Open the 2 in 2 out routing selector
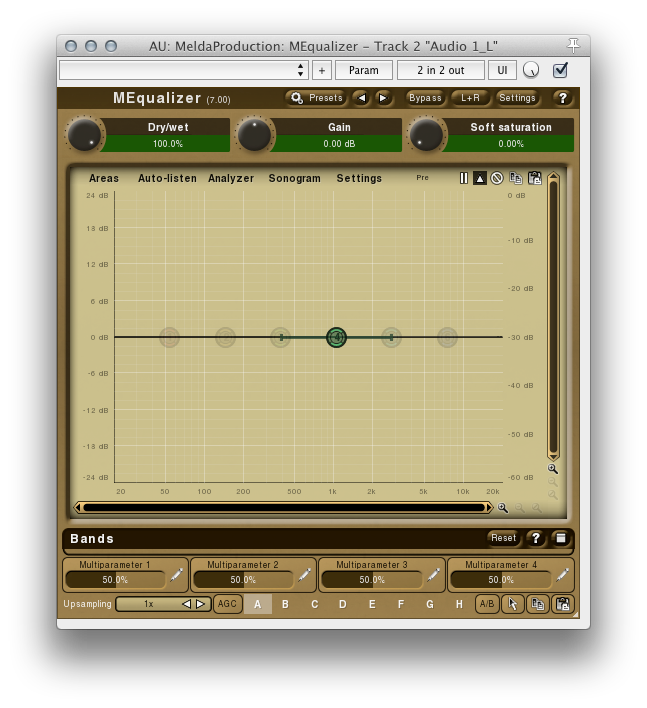Viewport: 647px width, 708px height. [x=441, y=70]
